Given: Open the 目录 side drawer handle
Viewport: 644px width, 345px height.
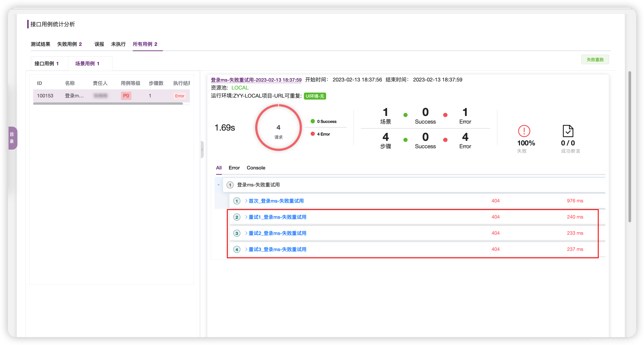Looking at the screenshot, I should pos(12,138).
